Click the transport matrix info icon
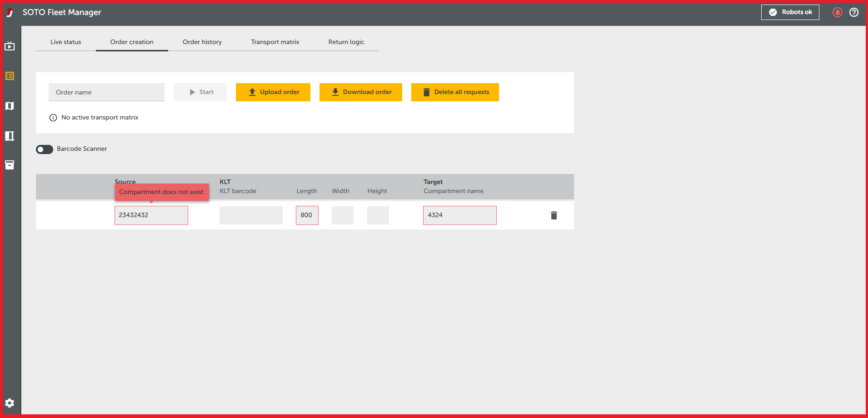 pyautogui.click(x=53, y=118)
